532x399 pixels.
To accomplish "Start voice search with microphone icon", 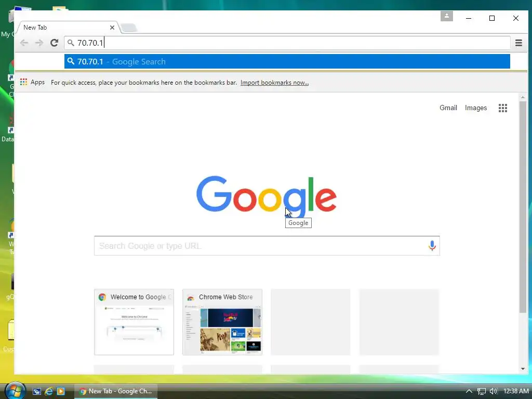I will [x=432, y=246].
